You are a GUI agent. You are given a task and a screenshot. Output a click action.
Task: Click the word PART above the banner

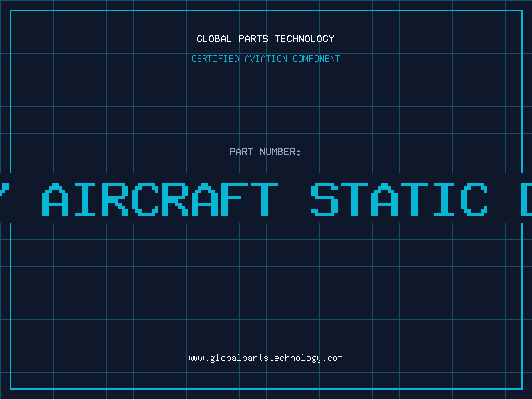[241, 152]
